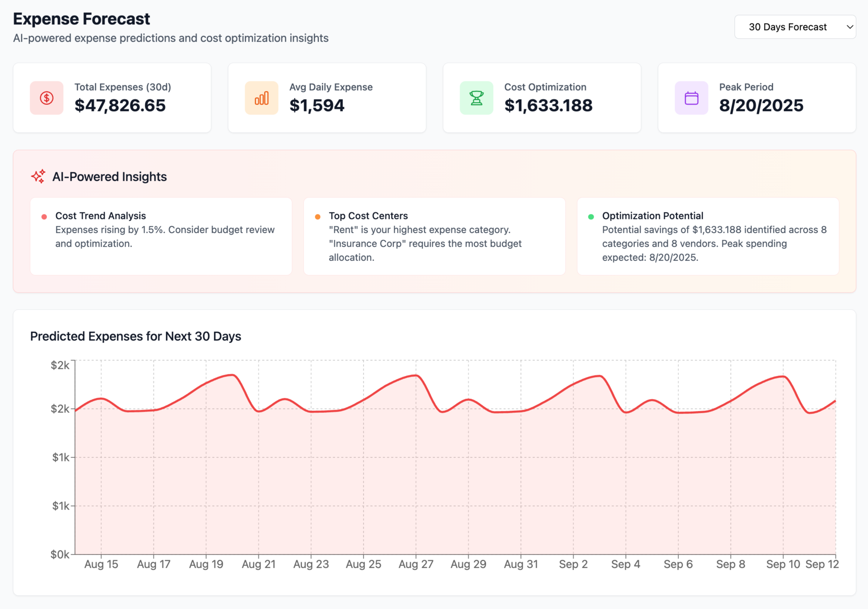Click the green trophy Cost Optimization icon
Viewport: 868px width, 609px height.
pyautogui.click(x=476, y=98)
